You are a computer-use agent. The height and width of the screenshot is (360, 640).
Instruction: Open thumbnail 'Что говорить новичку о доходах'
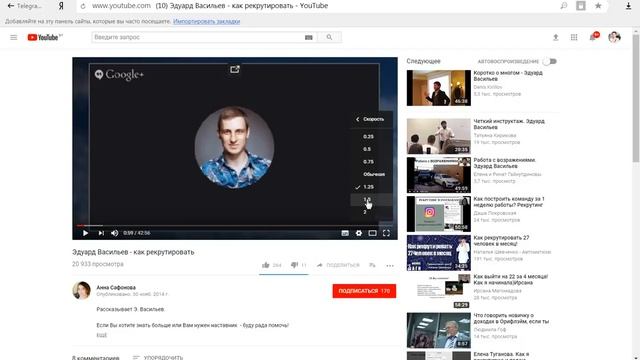439,331
